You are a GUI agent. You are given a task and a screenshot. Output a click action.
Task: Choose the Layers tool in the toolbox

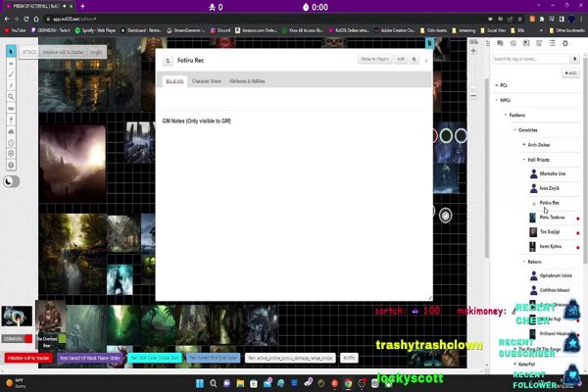click(11, 64)
